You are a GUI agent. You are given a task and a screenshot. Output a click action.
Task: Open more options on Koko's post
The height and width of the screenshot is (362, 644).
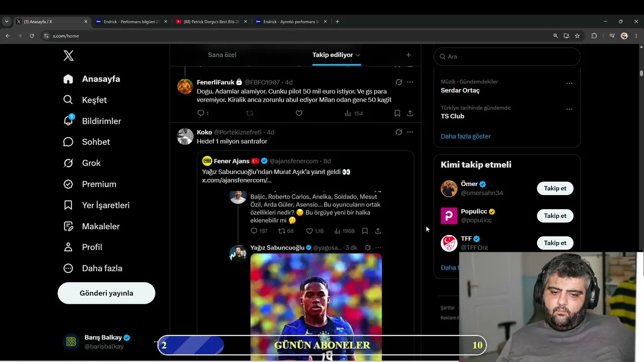tap(410, 132)
